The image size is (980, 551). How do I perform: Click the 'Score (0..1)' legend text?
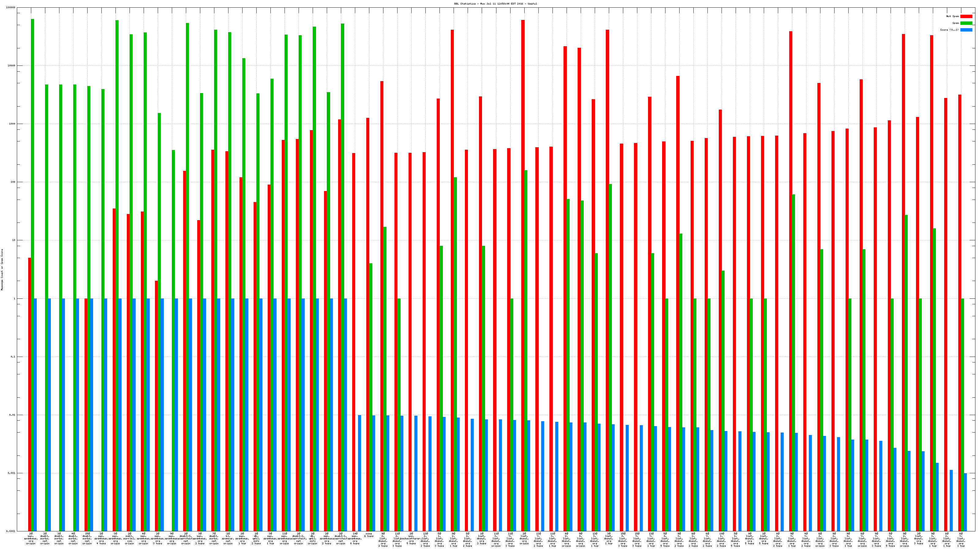tap(949, 30)
